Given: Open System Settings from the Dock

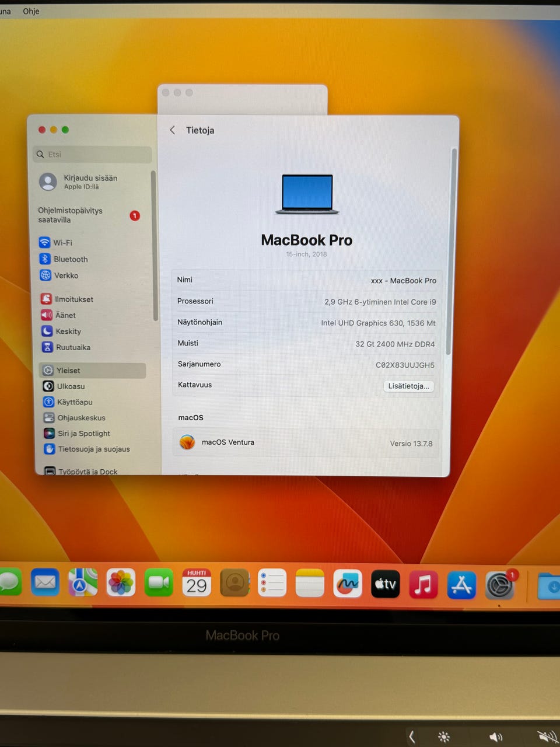Looking at the screenshot, I should (x=500, y=586).
